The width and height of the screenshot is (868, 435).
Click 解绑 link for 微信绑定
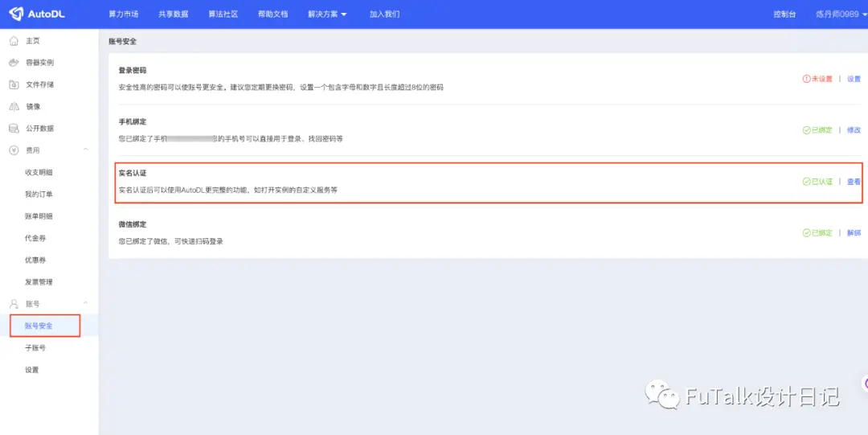coord(854,233)
